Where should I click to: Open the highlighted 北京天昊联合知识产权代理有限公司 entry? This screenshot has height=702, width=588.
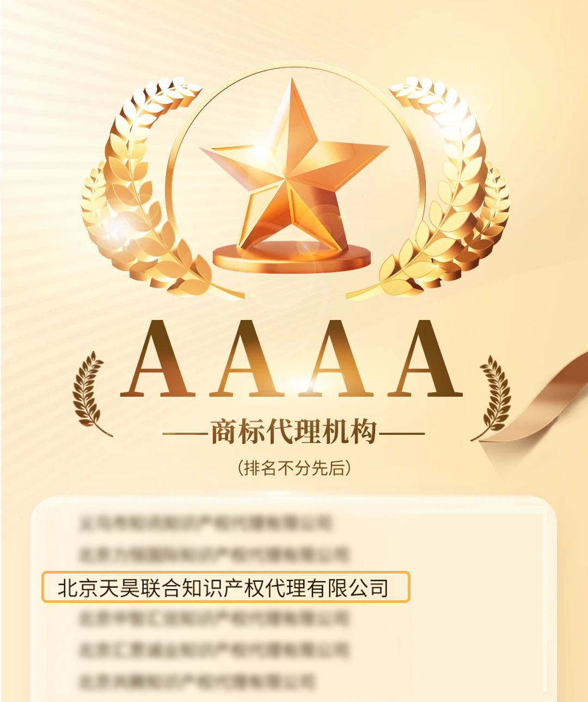225,587
